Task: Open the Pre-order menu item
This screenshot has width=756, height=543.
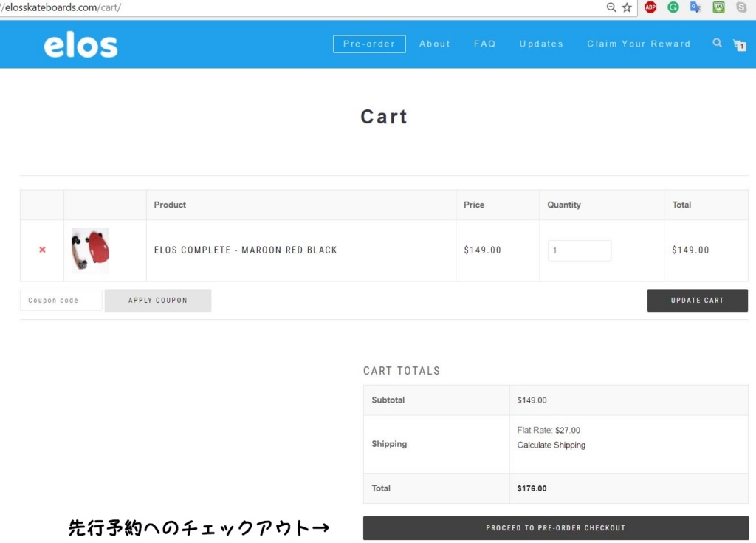Action: (369, 44)
